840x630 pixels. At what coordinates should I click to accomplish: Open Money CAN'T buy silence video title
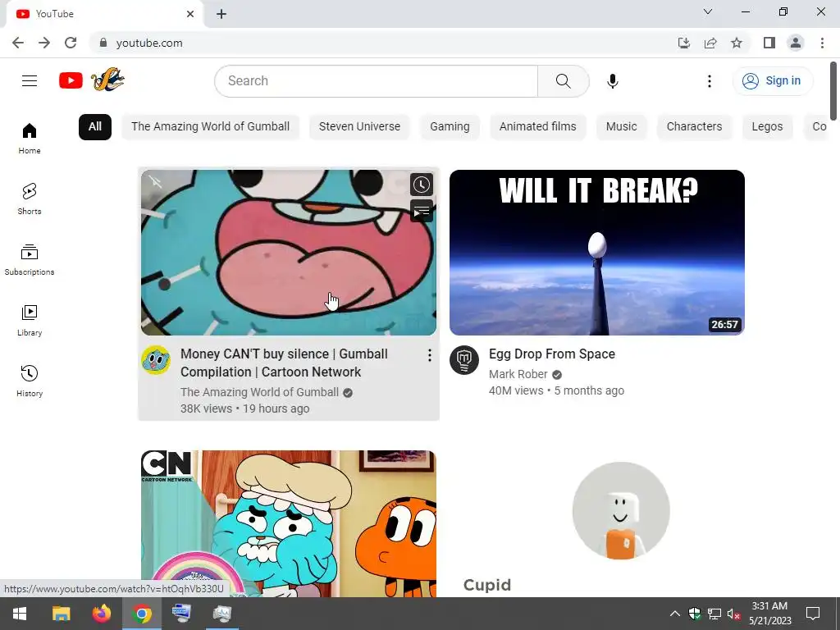coord(284,363)
